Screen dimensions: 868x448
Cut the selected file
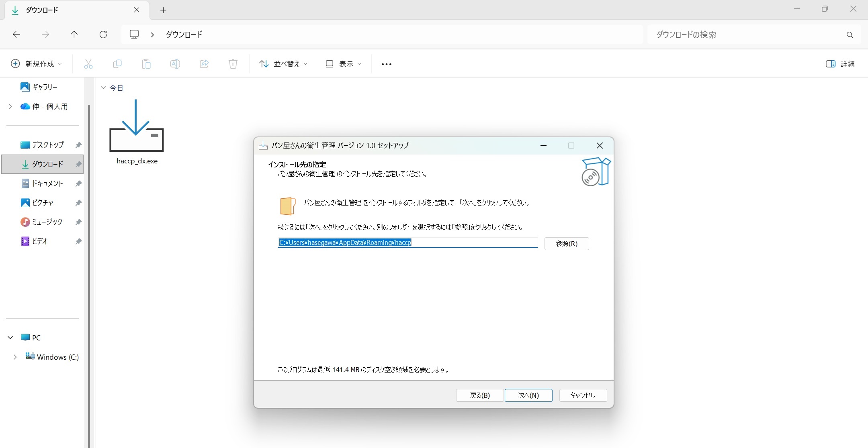tap(88, 64)
